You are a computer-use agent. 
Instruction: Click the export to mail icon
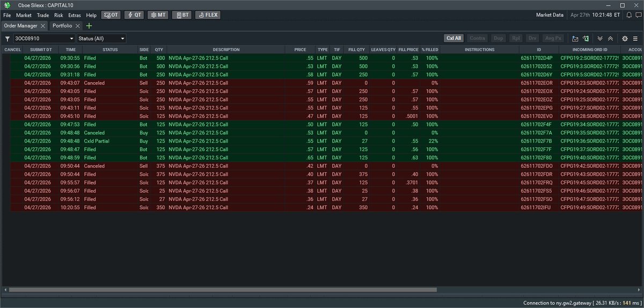point(575,39)
